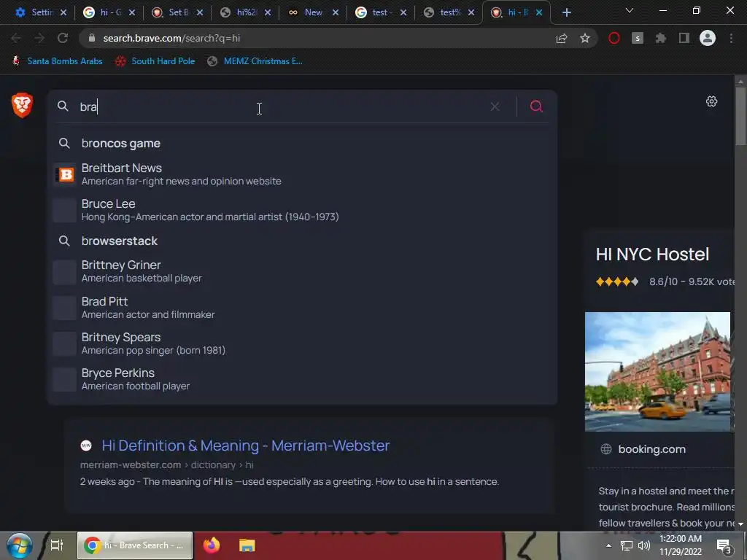Open the Extensions puzzle icon
The width and height of the screenshot is (747, 560).
click(x=660, y=38)
